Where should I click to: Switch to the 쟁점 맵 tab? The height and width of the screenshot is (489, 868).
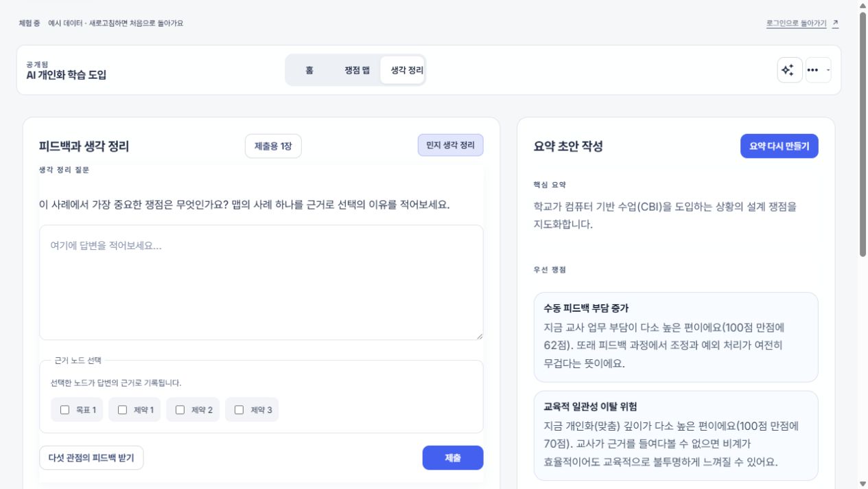point(357,70)
